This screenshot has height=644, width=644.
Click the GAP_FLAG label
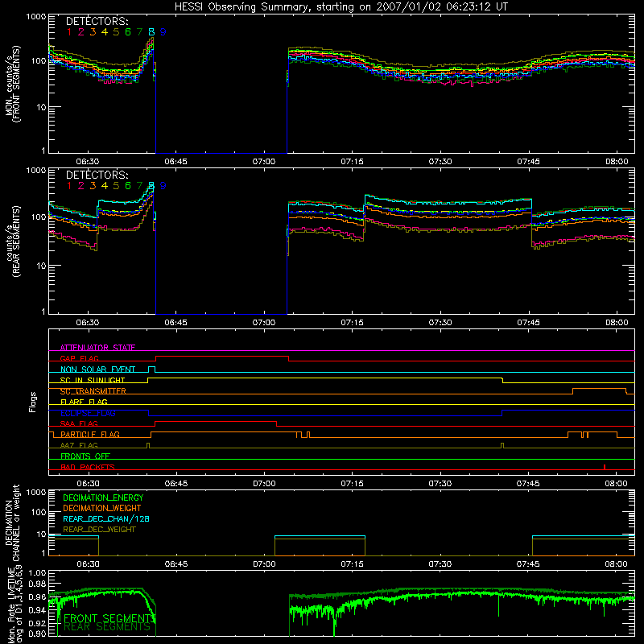point(79,358)
